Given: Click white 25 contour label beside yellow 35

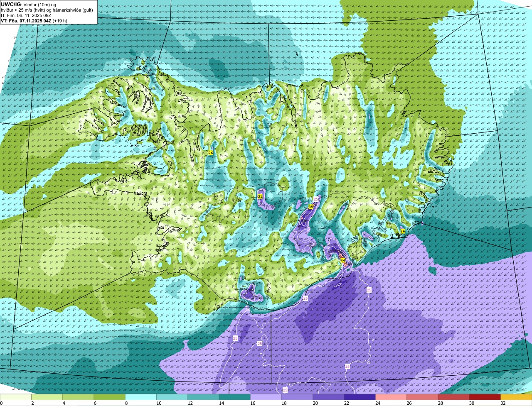Looking at the screenshot, I should [316, 199].
